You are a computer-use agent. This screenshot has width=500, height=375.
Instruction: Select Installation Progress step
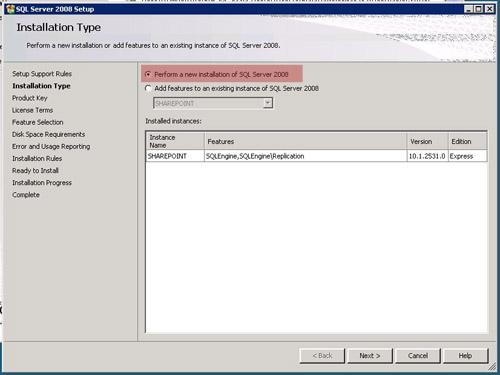pos(42,183)
